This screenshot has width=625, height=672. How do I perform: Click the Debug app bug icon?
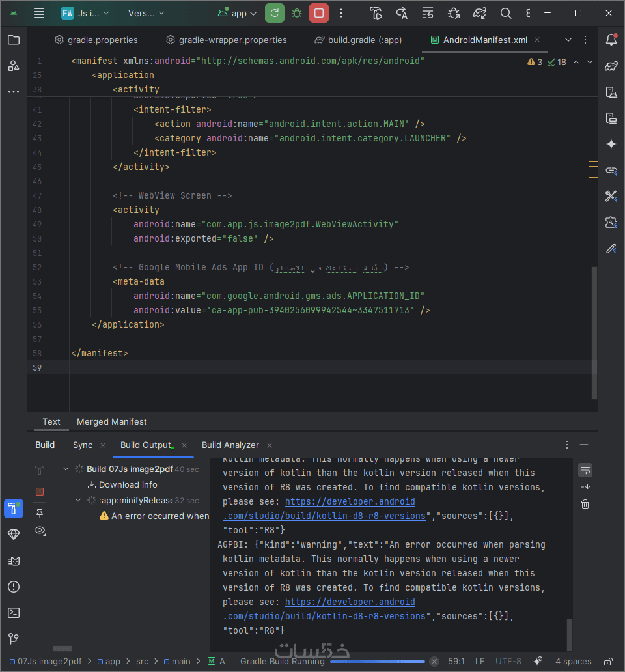pos(297,13)
